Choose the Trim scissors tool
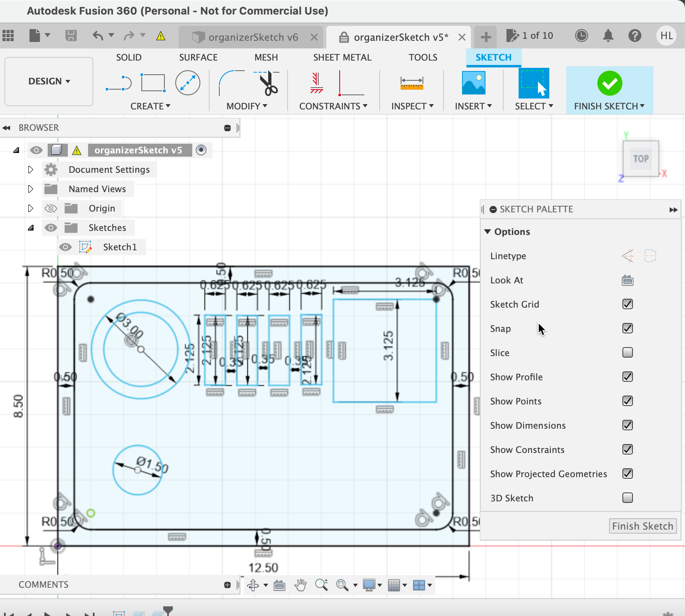 (x=267, y=83)
